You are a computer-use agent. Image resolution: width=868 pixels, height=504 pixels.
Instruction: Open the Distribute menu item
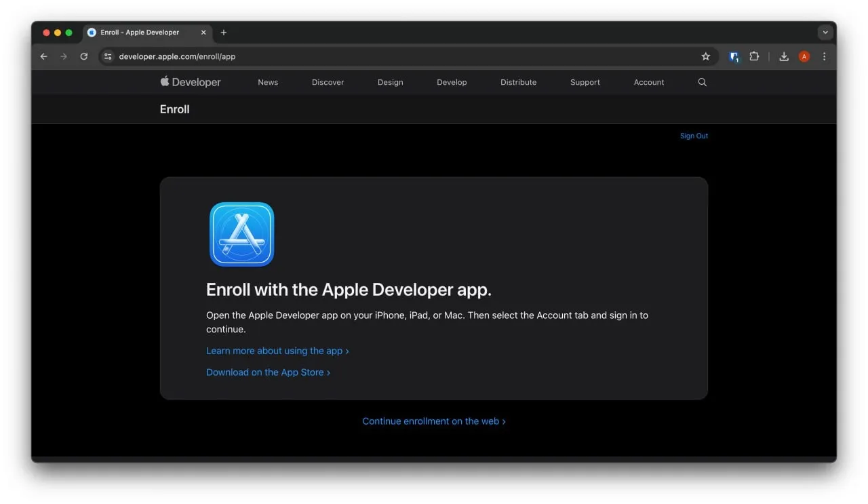519,82
